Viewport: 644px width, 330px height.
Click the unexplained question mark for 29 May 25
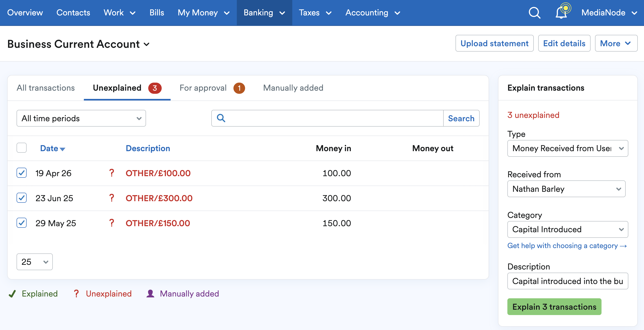click(x=112, y=223)
